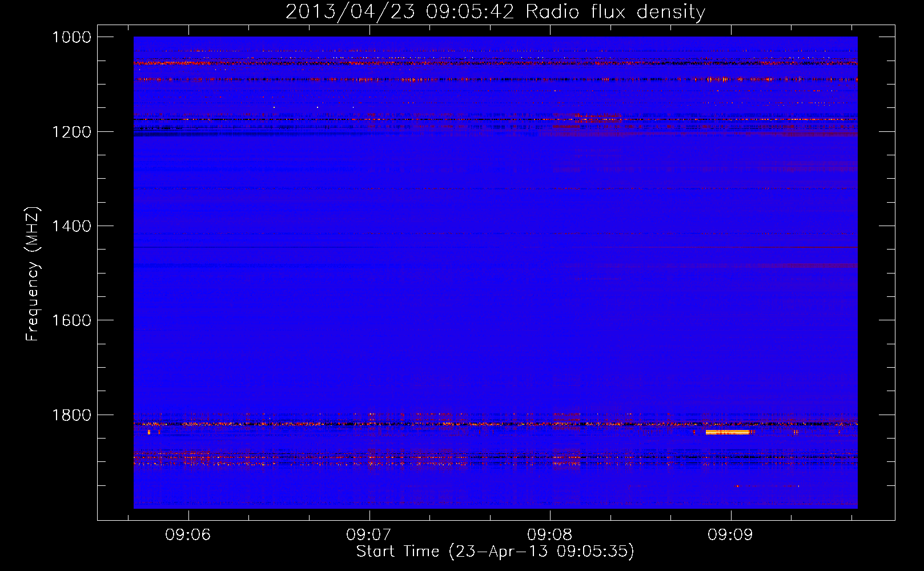Click the plot title "2013/04/23 09:05:42 Radio flux density"

tap(495, 12)
